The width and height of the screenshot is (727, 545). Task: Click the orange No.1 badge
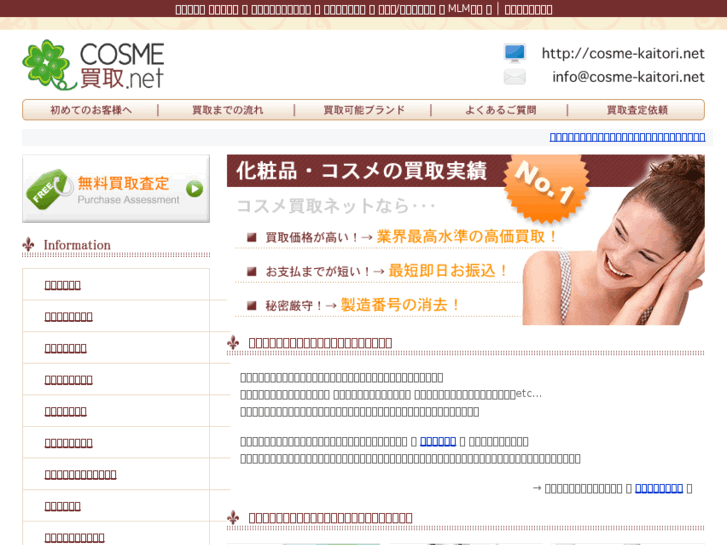[545, 187]
